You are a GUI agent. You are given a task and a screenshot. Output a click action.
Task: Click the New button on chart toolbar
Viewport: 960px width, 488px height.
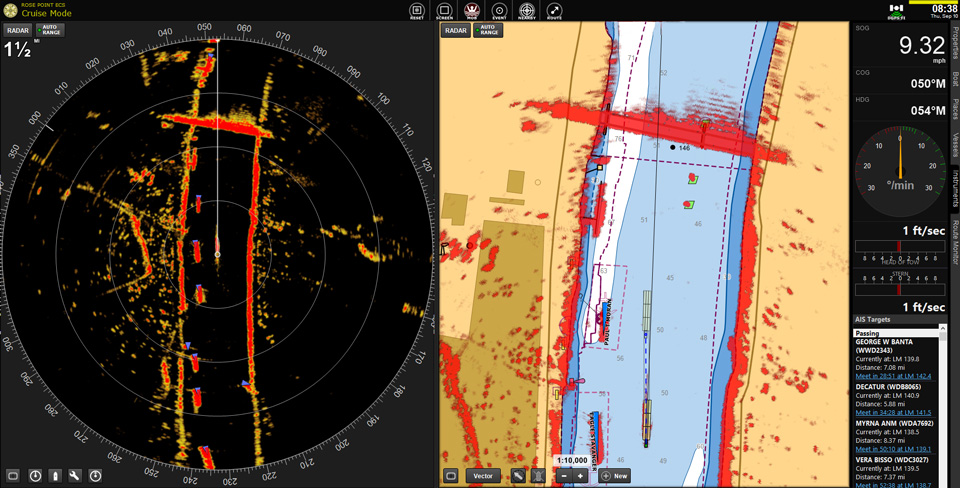pos(615,476)
